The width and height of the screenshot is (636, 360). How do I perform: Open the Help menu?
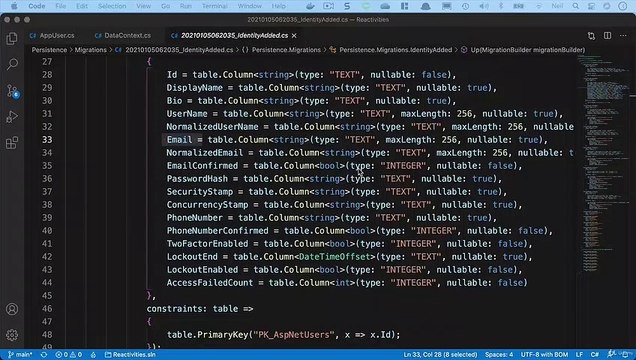pyautogui.click(x=279, y=6)
